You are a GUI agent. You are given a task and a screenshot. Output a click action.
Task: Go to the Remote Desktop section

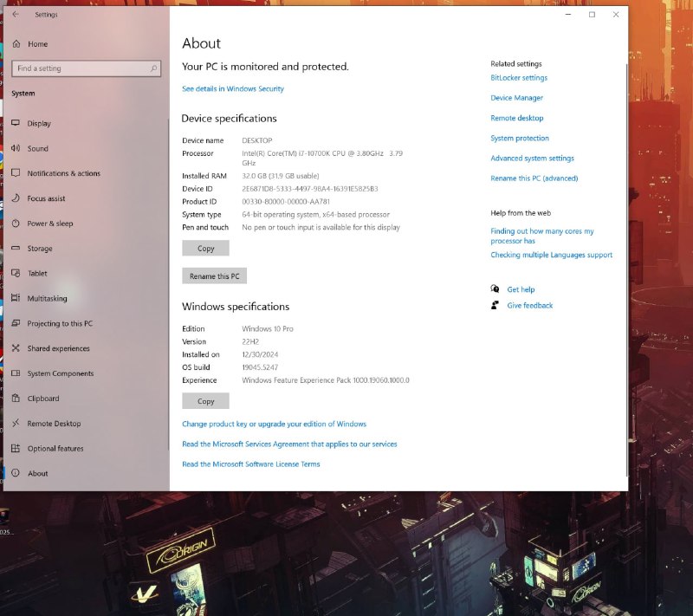click(54, 424)
